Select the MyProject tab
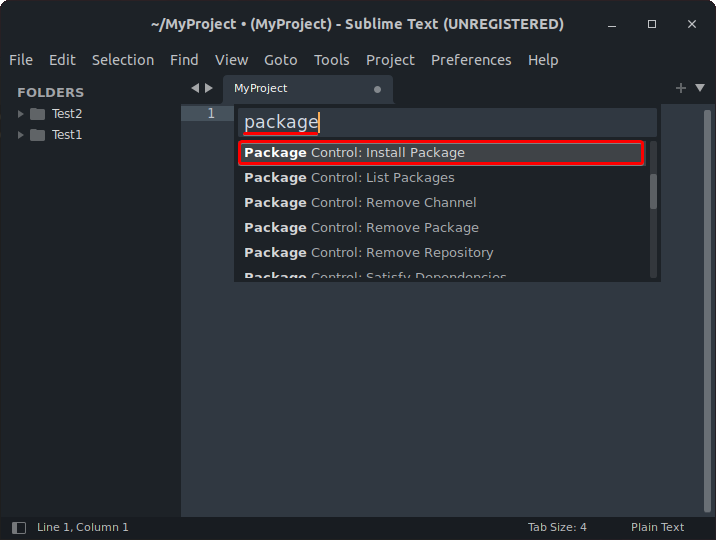Screen dimensions: 716x540 coord(308,89)
